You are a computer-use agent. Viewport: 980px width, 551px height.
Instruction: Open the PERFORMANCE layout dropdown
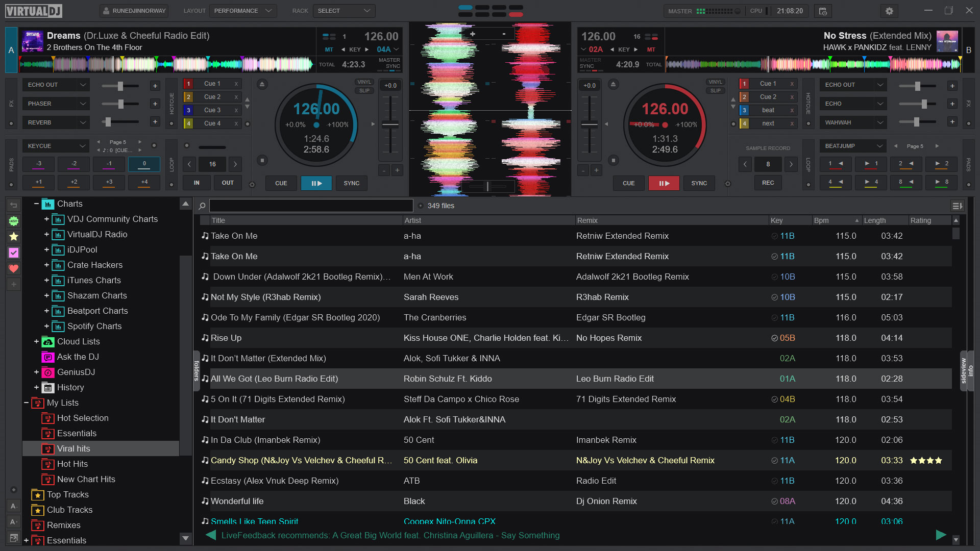(243, 11)
